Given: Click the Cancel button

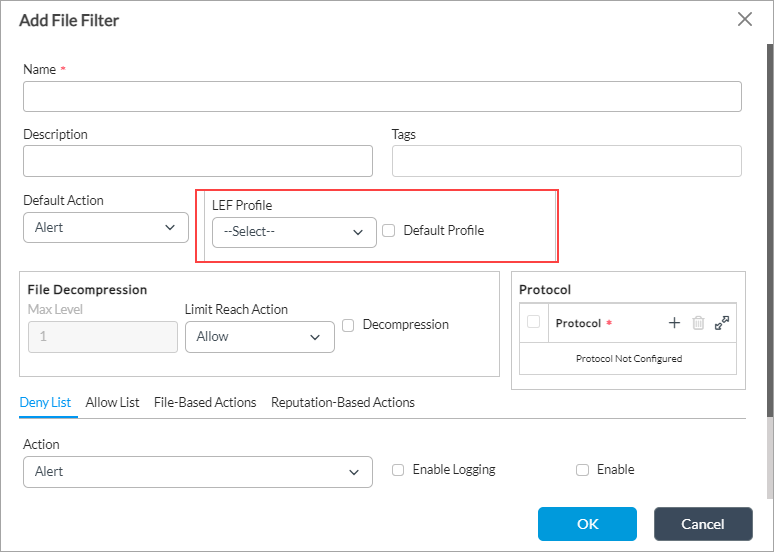Looking at the screenshot, I should tap(702, 524).
